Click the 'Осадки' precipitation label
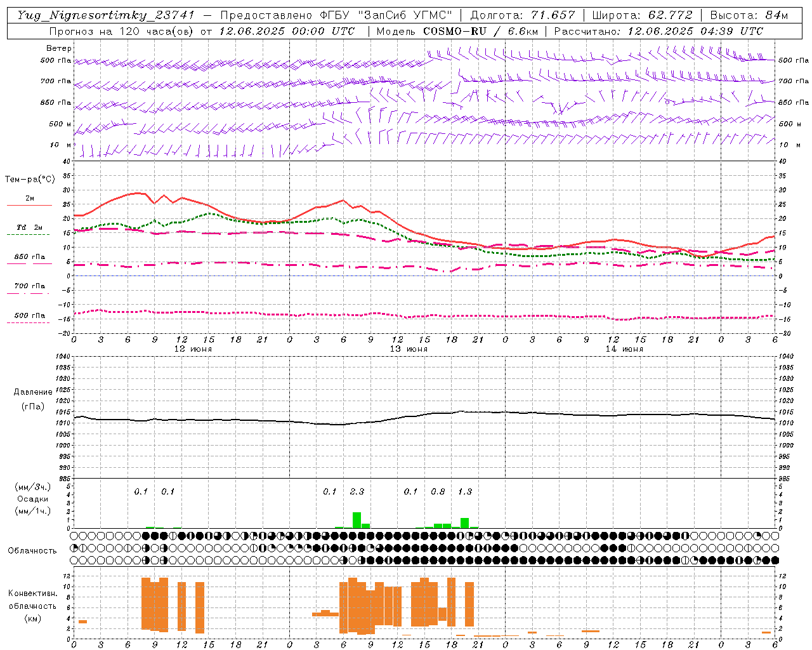This screenshot has width=812, height=650. click(33, 499)
